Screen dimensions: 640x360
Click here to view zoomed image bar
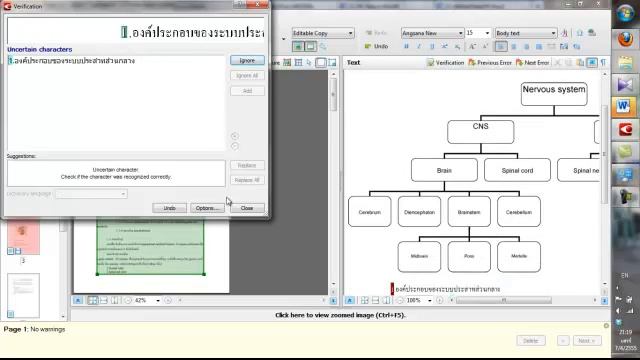(x=340, y=315)
